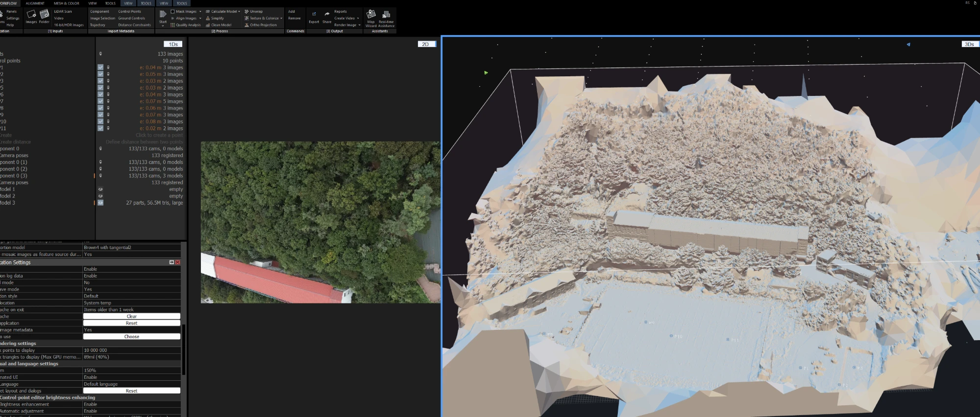Viewport: 980px width, 417px height.
Task: Open the 1Ds view layout selector
Action: pyautogui.click(x=173, y=44)
